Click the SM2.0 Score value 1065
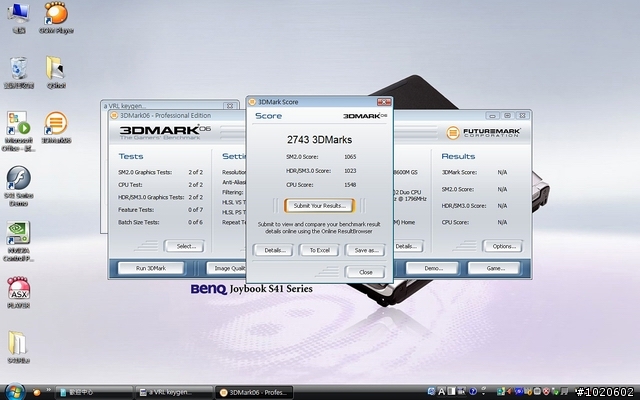This screenshot has height=400, width=640. (x=350, y=157)
